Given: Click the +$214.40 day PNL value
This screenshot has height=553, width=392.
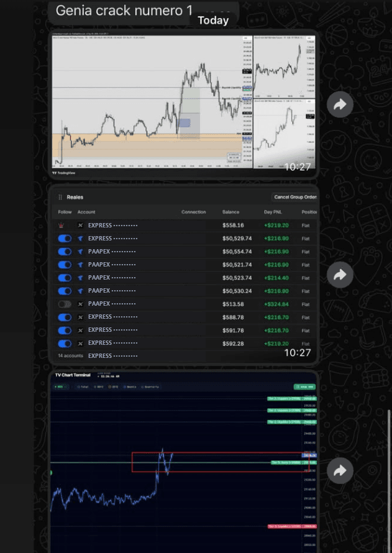Looking at the screenshot, I should (x=276, y=278).
